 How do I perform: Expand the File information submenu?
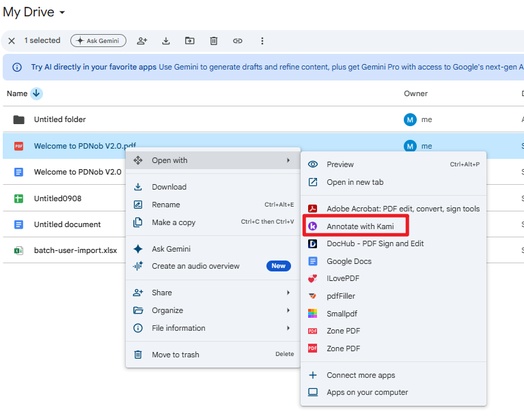click(x=213, y=328)
